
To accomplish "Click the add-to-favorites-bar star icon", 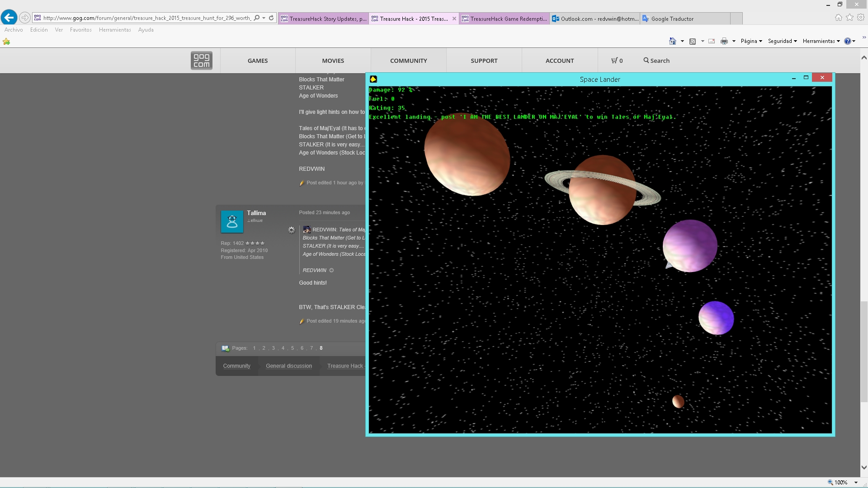I will click(6, 42).
